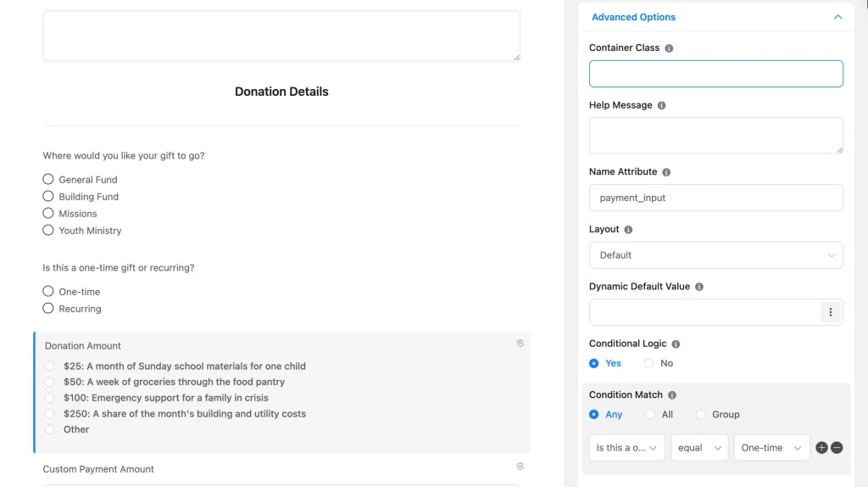Image resolution: width=868 pixels, height=487 pixels.
Task: Set Condition Match to Any
Action: click(x=594, y=414)
